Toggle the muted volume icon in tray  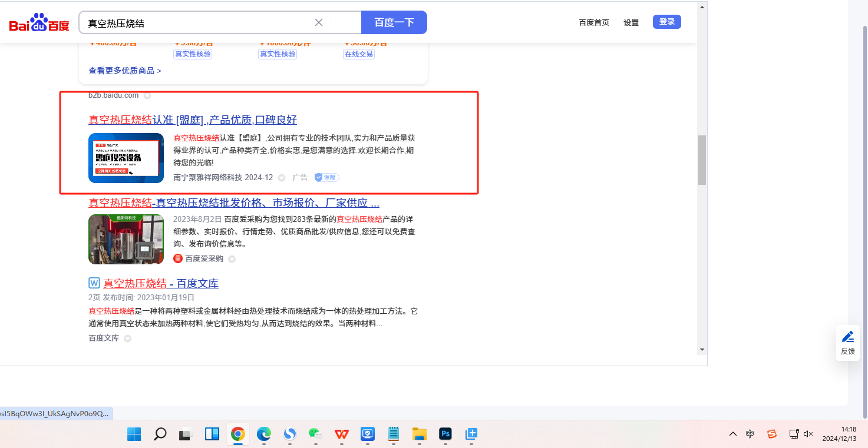808,434
